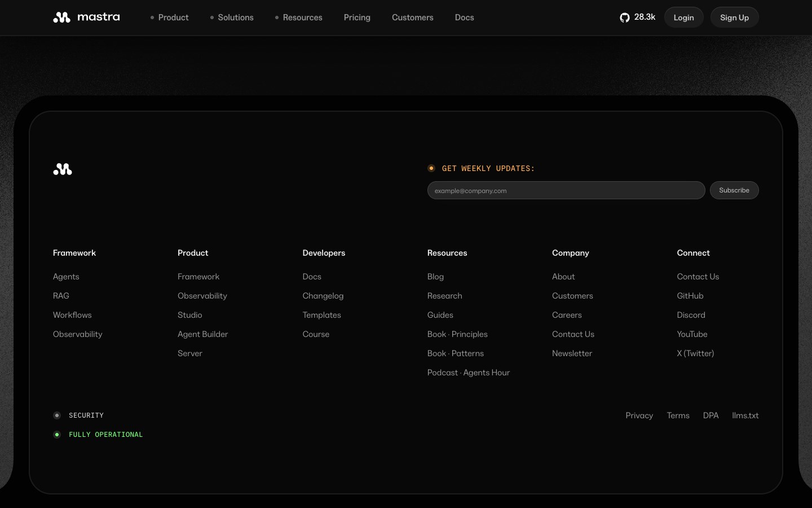Open the GitHub link under Connect
Image resolution: width=812 pixels, height=508 pixels.
(x=690, y=296)
